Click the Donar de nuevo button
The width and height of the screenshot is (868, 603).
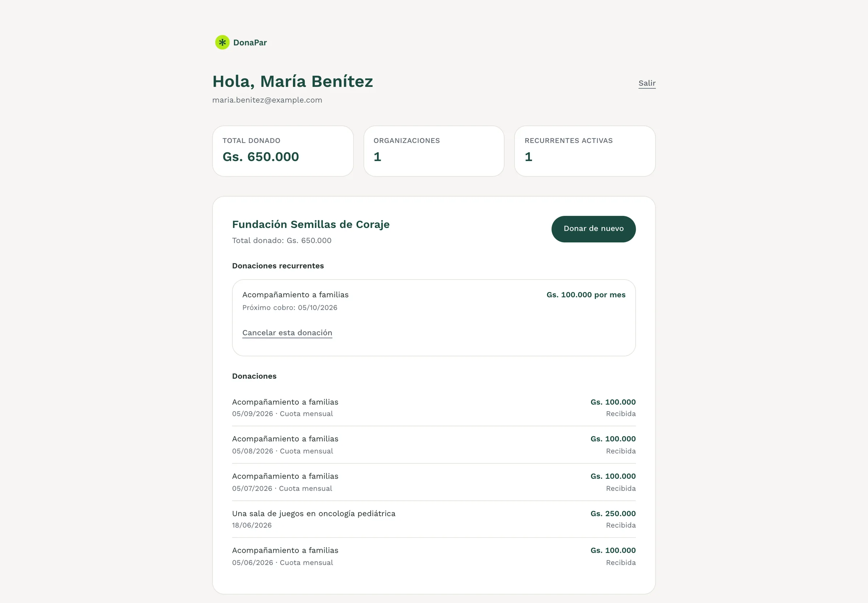pyautogui.click(x=593, y=229)
